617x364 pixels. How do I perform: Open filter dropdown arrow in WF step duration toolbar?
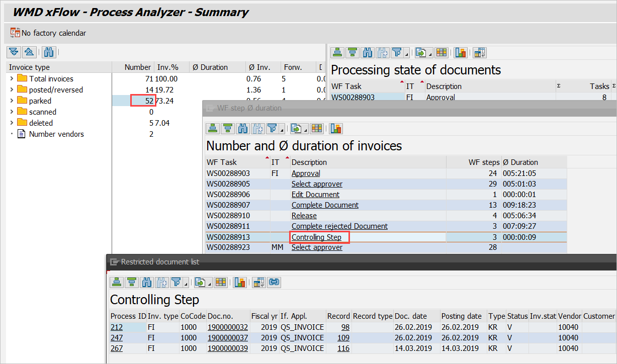[x=281, y=130]
